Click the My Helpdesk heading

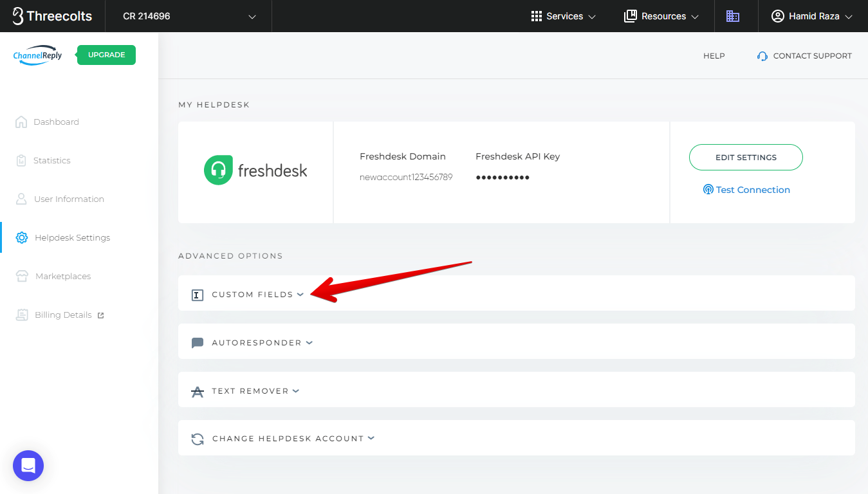click(214, 104)
